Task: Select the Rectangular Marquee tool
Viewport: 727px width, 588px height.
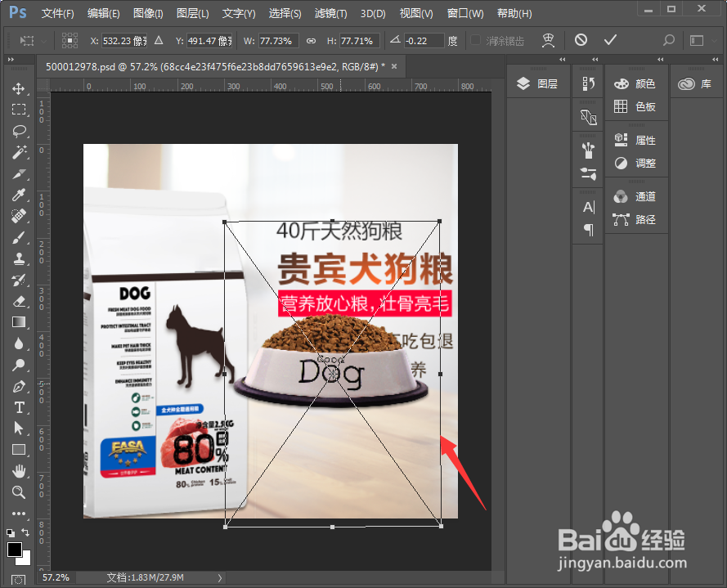Action: (x=19, y=110)
